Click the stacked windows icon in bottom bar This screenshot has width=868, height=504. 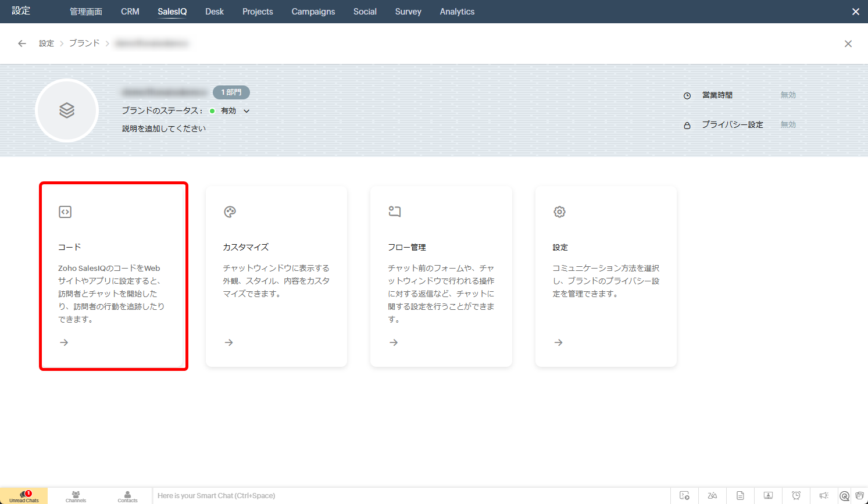pos(860,496)
